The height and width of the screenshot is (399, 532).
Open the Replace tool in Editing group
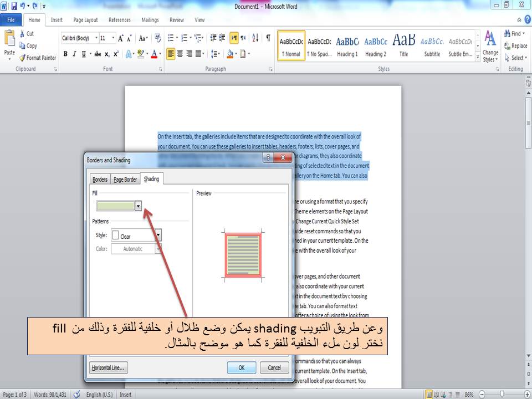click(516, 45)
